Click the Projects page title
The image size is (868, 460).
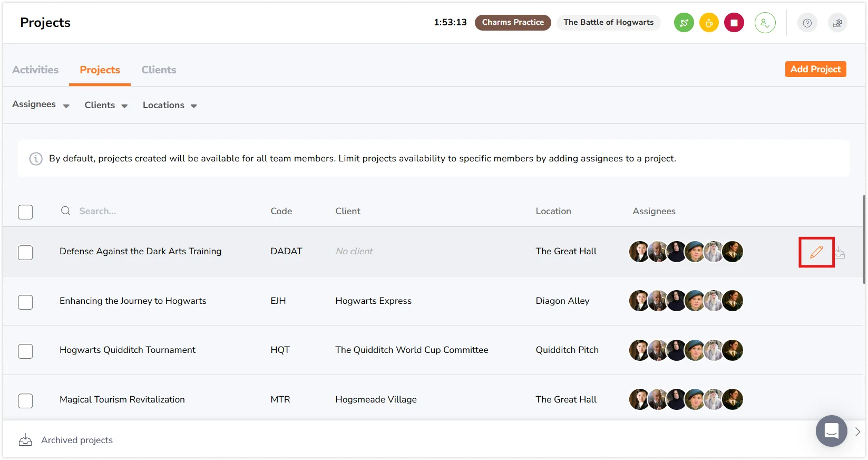[45, 23]
